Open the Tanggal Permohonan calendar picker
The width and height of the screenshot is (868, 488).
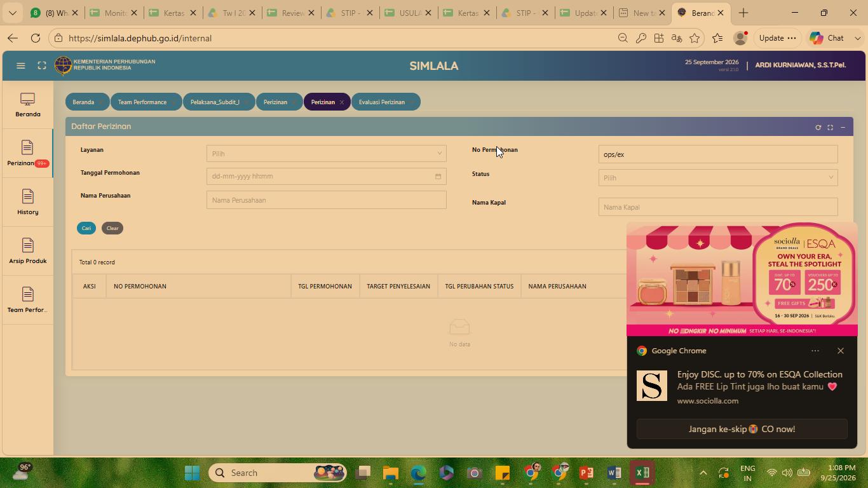[x=438, y=177]
